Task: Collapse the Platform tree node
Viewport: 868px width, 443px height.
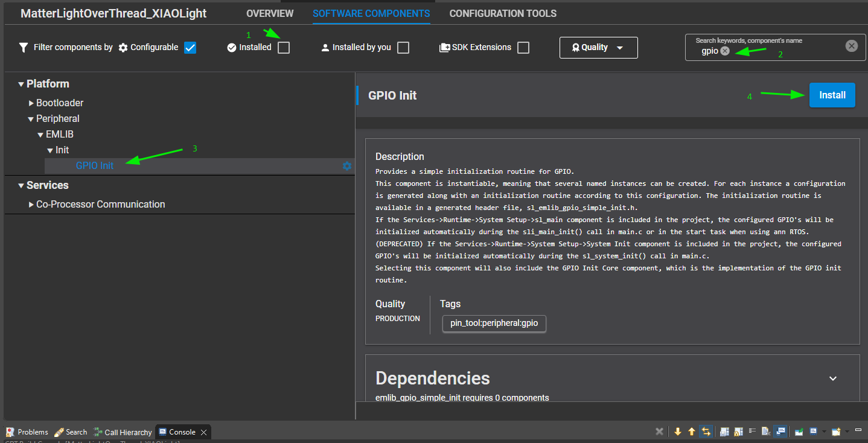Action: click(x=21, y=84)
